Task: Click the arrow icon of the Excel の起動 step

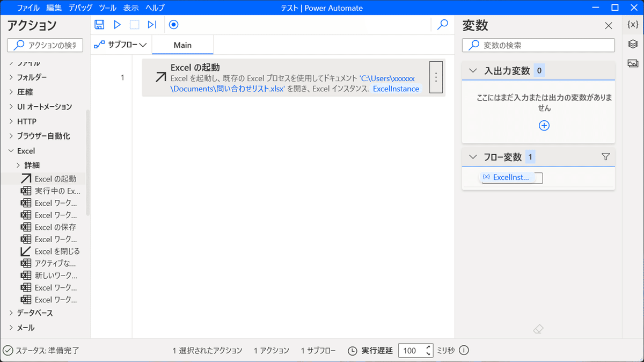Action: pyautogui.click(x=160, y=77)
